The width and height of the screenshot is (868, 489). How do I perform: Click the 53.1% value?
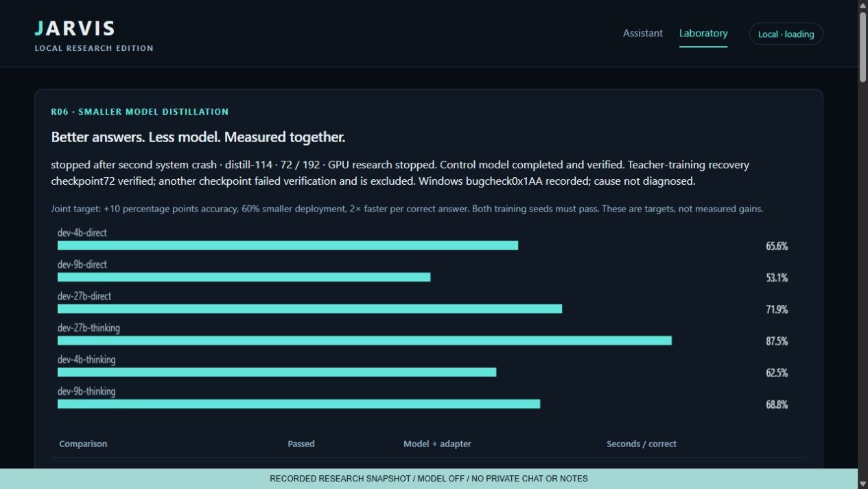[x=777, y=277]
